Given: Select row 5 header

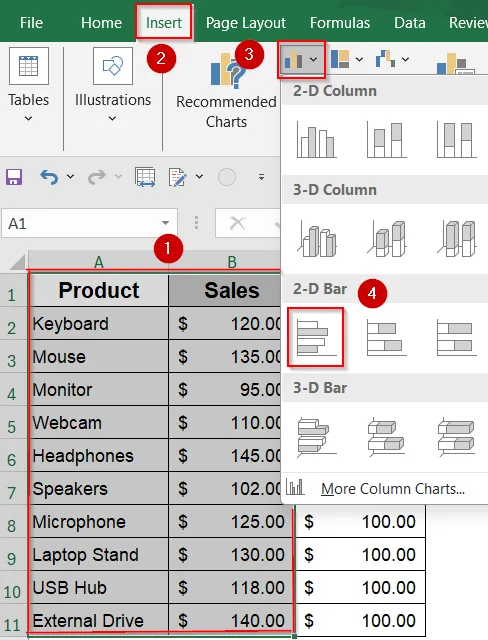Looking at the screenshot, I should (x=12, y=423).
